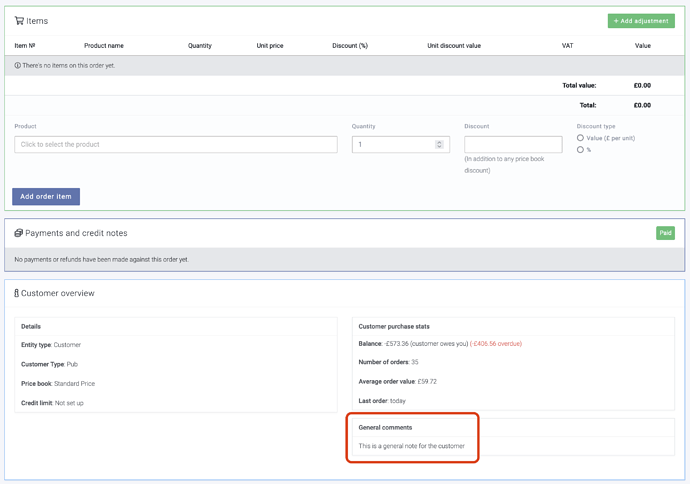Click the Discount (%) column header
The width and height of the screenshot is (690, 484).
pyautogui.click(x=350, y=45)
